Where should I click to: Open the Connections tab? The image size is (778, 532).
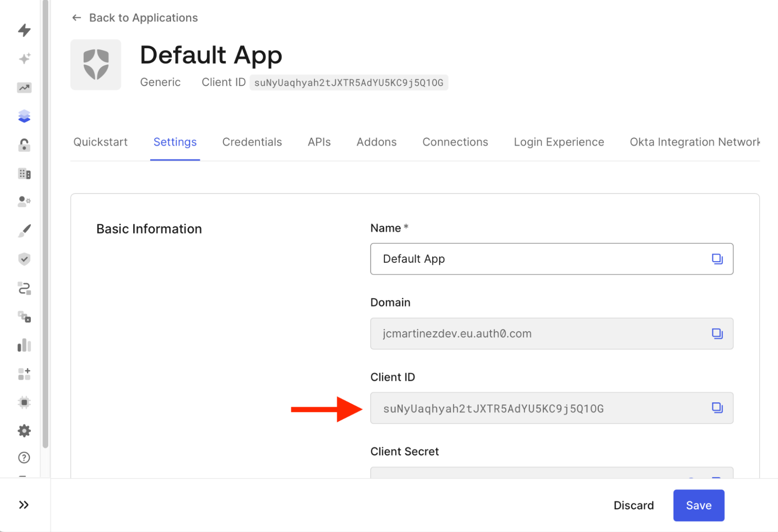click(x=455, y=142)
